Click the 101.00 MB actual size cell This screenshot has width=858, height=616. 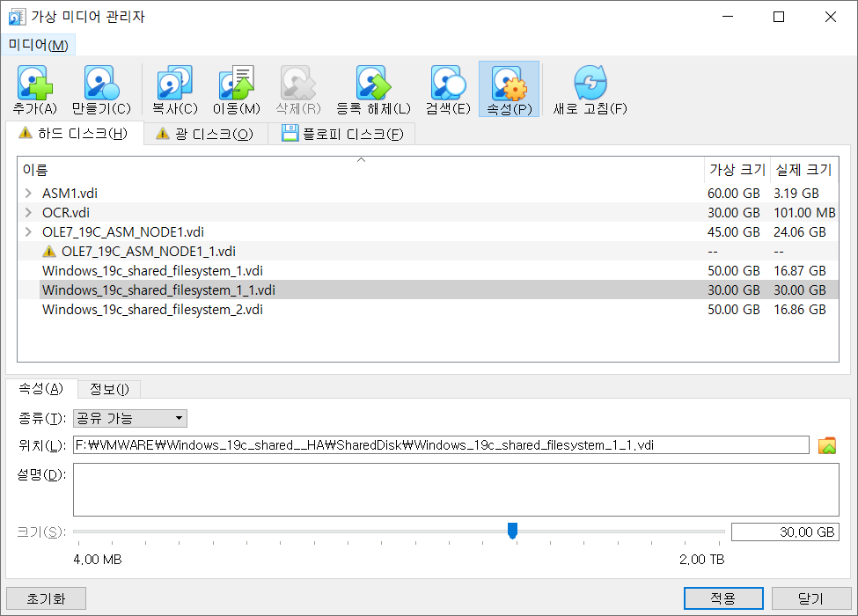(804, 212)
